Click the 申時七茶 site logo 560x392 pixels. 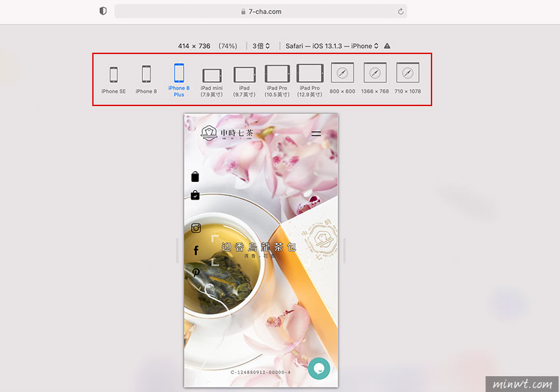point(227,133)
